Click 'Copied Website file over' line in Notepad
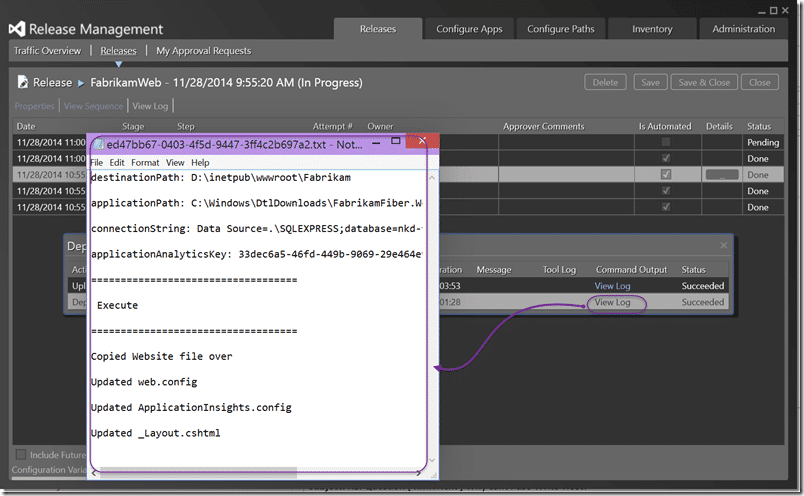 point(162,356)
